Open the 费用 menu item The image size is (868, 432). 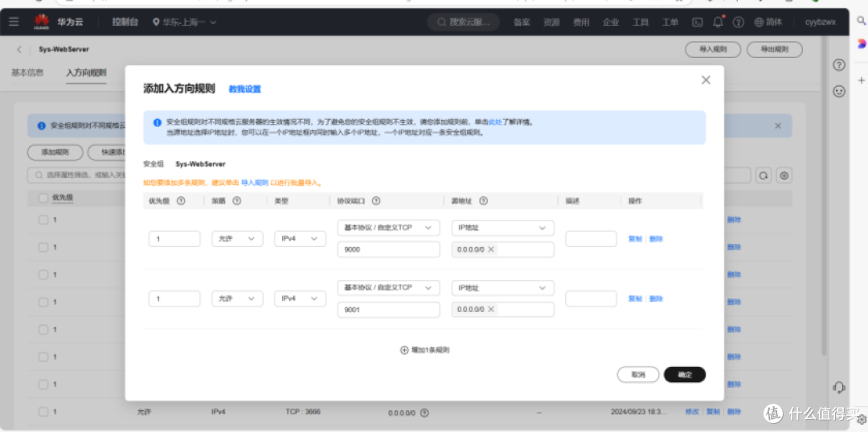tap(581, 23)
